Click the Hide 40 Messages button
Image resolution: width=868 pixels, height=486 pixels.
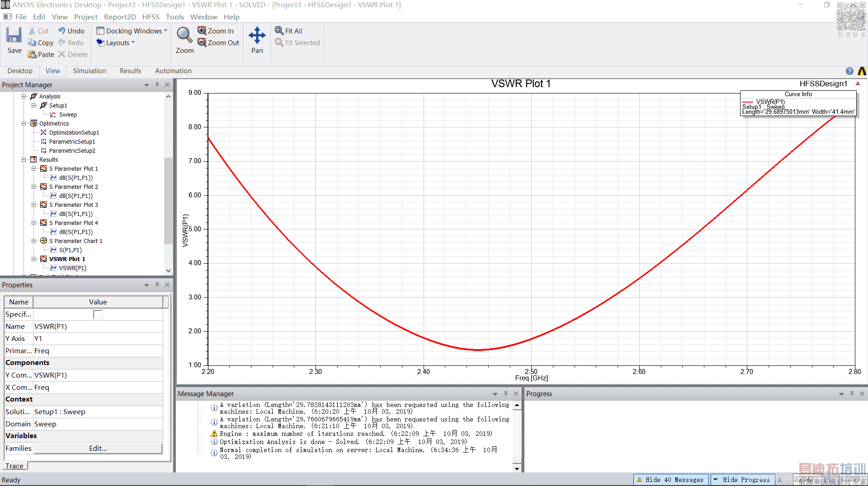click(670, 480)
